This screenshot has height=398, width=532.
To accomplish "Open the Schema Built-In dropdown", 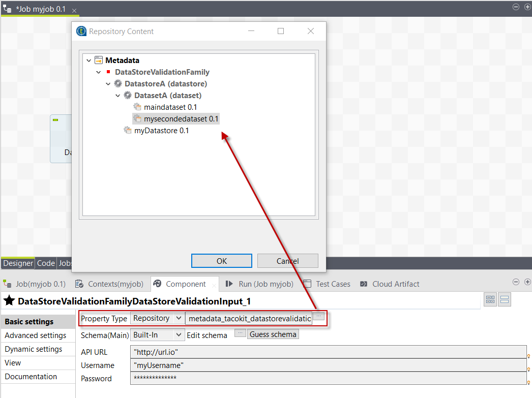I will 157,335.
